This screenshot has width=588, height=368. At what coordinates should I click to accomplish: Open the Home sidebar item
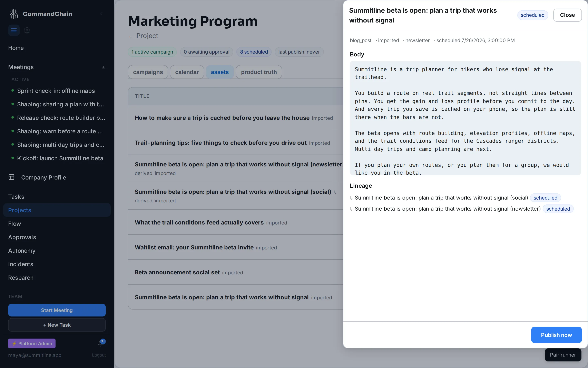click(x=16, y=48)
